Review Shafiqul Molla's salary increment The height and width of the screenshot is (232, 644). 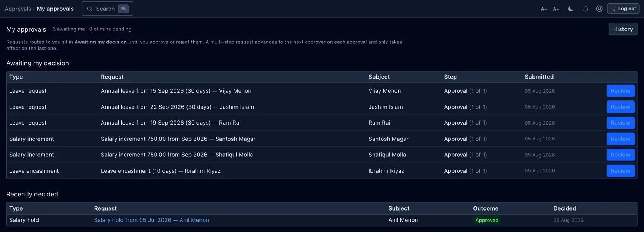(620, 155)
